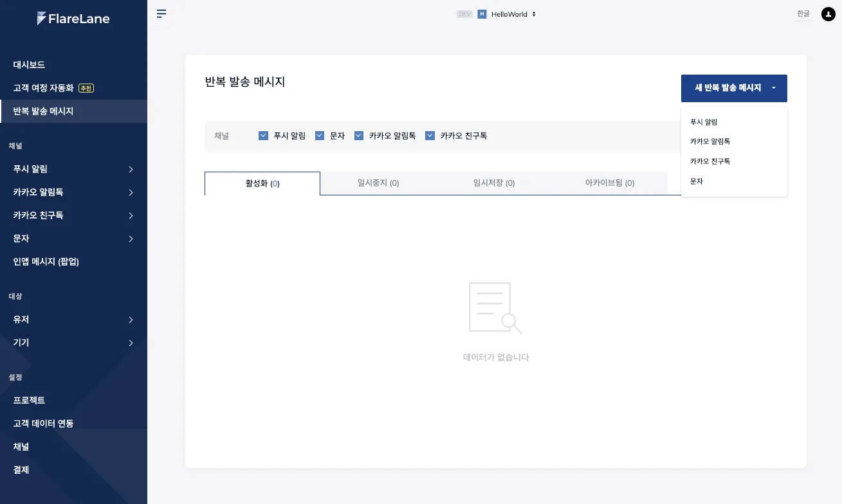Image resolution: width=842 pixels, height=504 pixels.
Task: Click the 카카오 친구톡 sidebar menu label
Action: point(38,215)
